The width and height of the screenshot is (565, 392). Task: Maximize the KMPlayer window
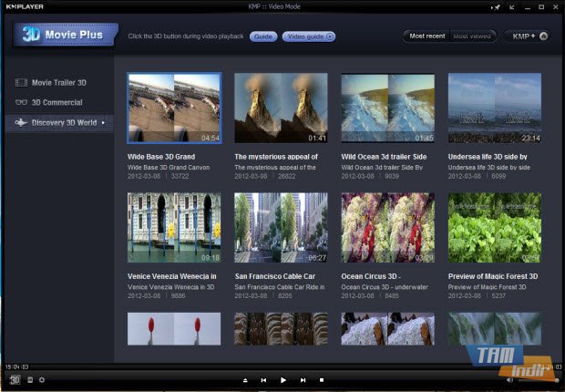click(541, 7)
